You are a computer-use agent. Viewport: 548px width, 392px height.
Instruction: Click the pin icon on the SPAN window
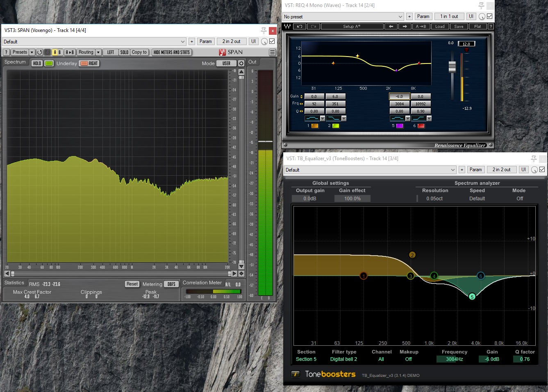tap(264, 31)
